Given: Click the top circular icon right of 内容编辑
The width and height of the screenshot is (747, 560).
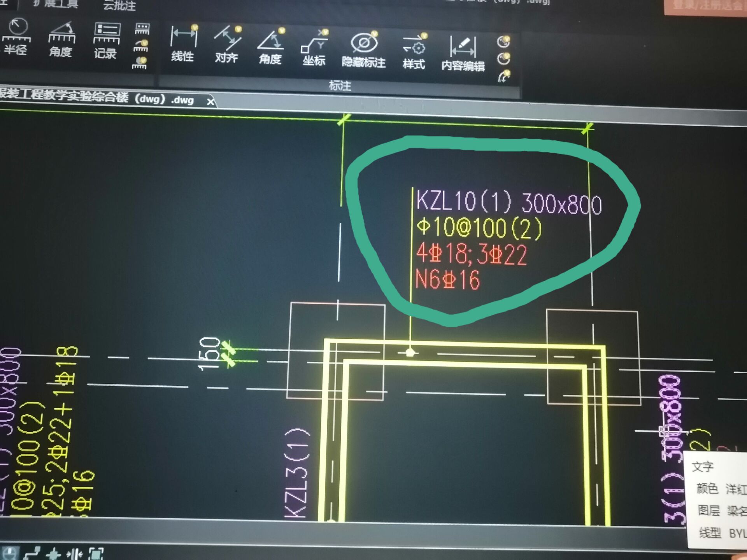Looking at the screenshot, I should 504,41.
